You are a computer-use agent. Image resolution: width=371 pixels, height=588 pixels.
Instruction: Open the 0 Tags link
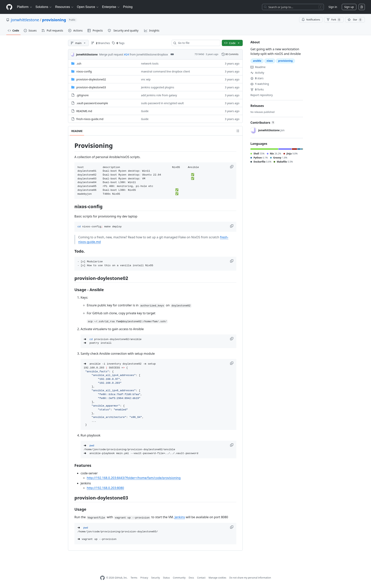[x=118, y=43]
